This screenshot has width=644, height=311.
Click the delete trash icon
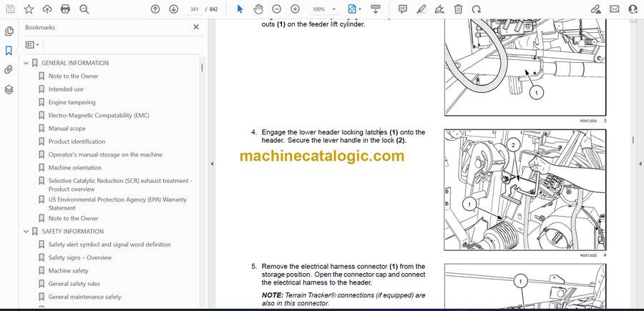pos(458,9)
